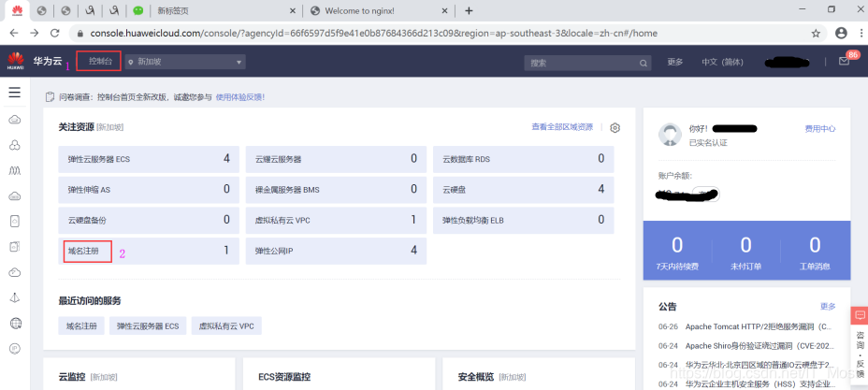Click the 搜索 search input field
Image resolution: width=868 pixels, height=390 pixels.
(x=587, y=63)
